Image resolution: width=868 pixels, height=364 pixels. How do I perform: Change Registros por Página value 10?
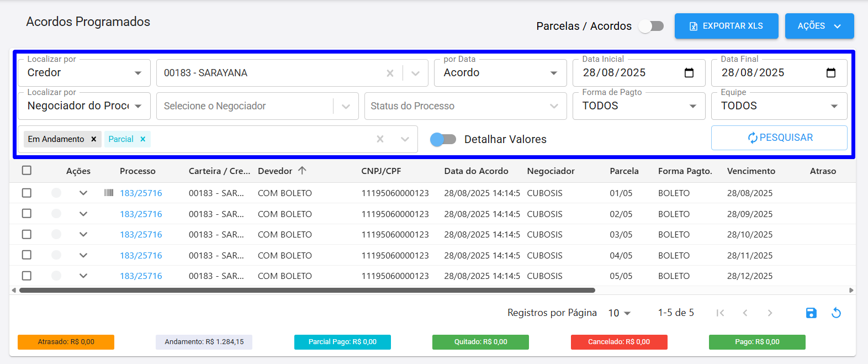[619, 313]
